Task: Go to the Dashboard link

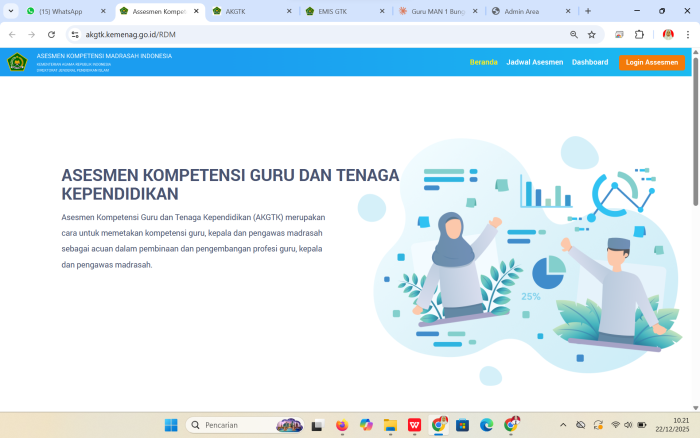Action: [590, 62]
